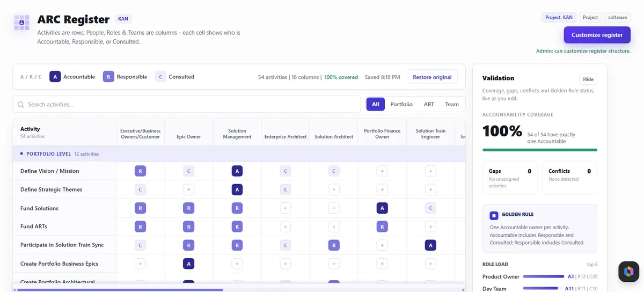Click the Consulted 'C' legend badge
Viewport: 644px width, 292px height.
coord(160,77)
